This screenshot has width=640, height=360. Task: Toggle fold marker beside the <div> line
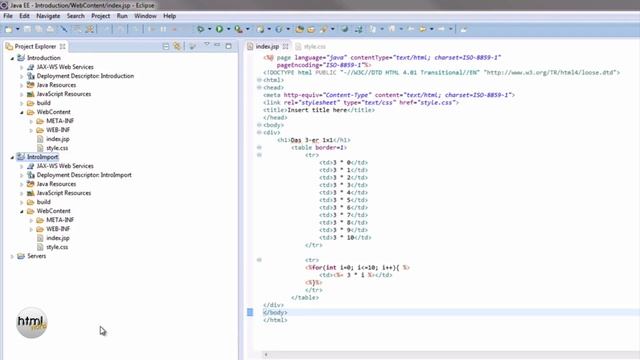pos(259,132)
